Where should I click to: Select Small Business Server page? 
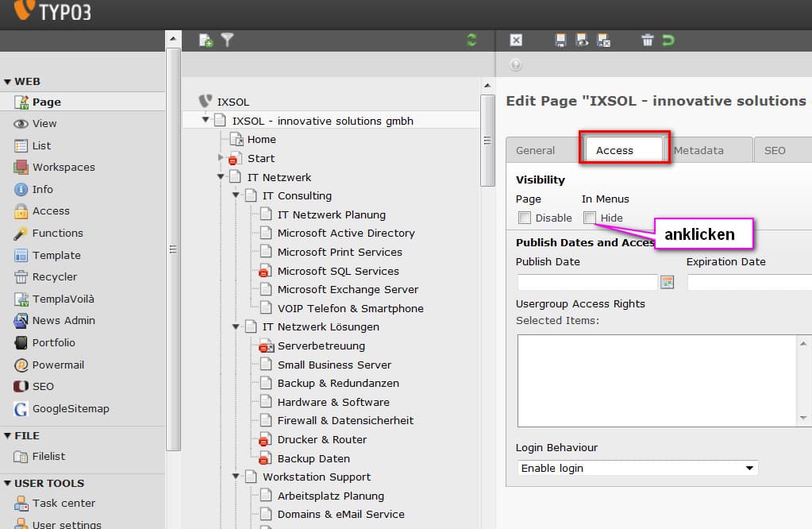[x=334, y=365]
